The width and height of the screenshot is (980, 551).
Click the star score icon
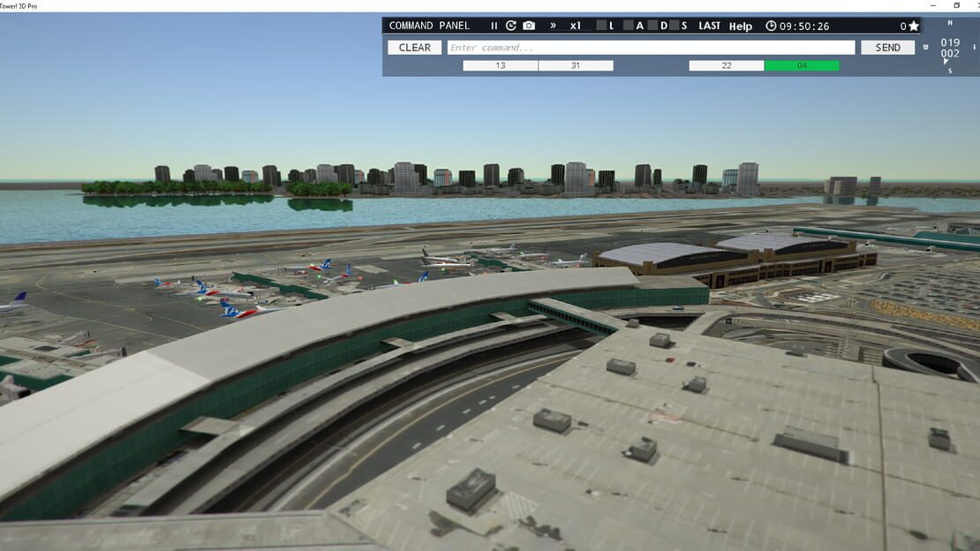[914, 26]
